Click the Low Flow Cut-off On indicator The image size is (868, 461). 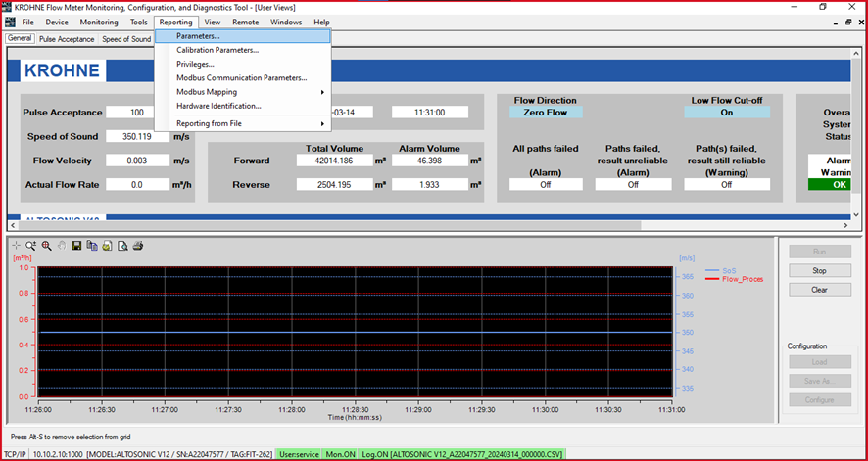[x=727, y=113]
